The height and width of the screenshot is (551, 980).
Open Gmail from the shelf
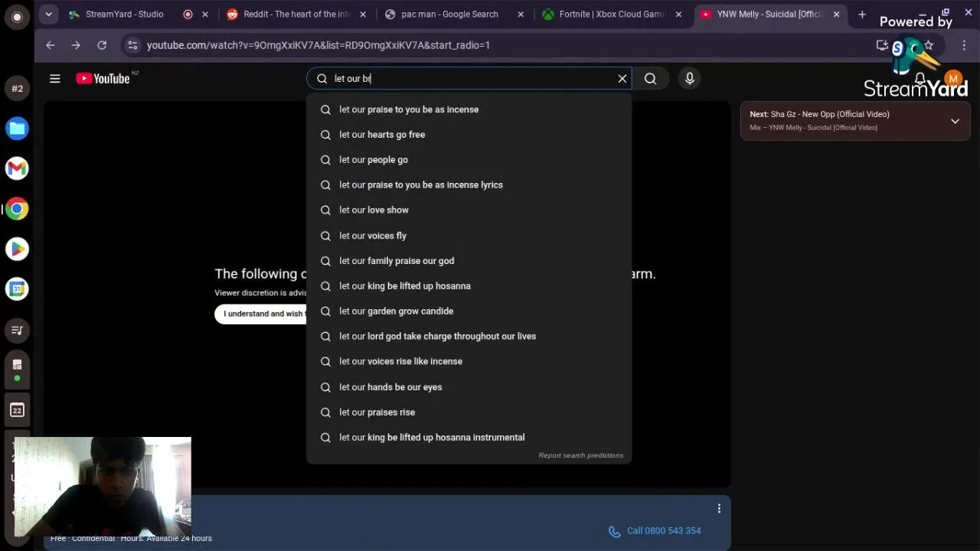click(x=17, y=168)
